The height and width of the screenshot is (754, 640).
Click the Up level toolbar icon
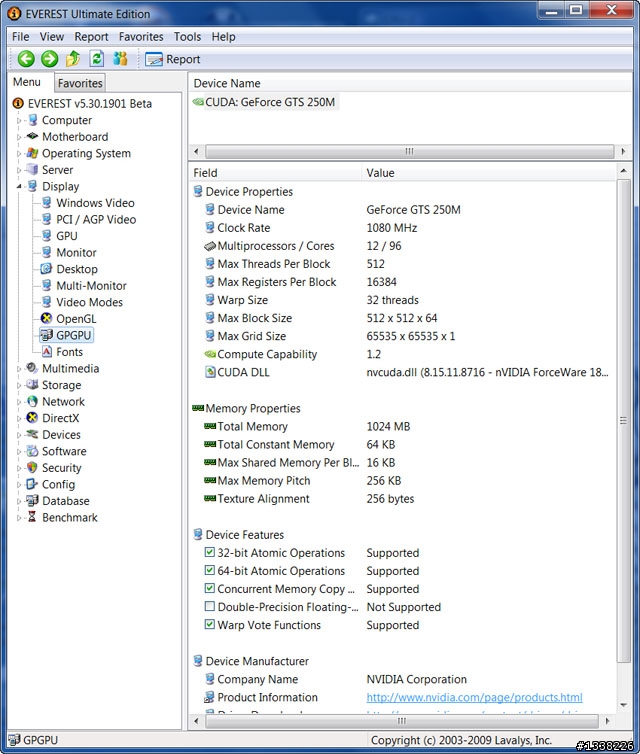tap(73, 59)
